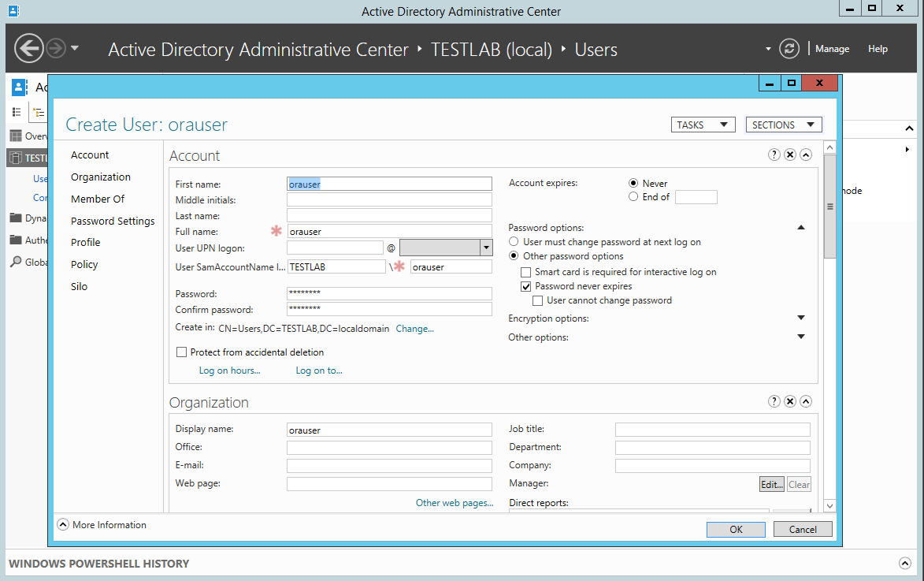Collapse the Password options section
Viewport: 924px width, 581px height.
pyautogui.click(x=801, y=227)
